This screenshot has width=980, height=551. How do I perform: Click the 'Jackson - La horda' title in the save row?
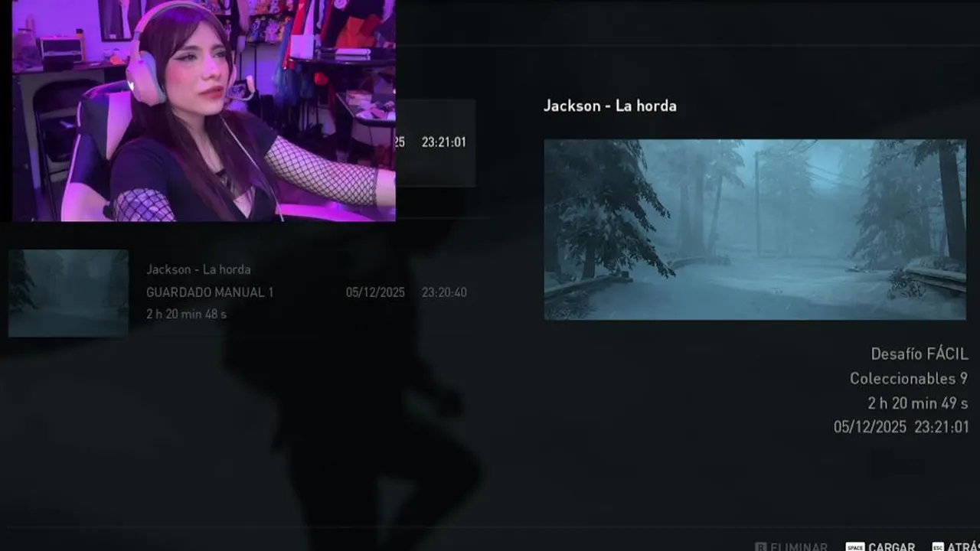click(198, 269)
